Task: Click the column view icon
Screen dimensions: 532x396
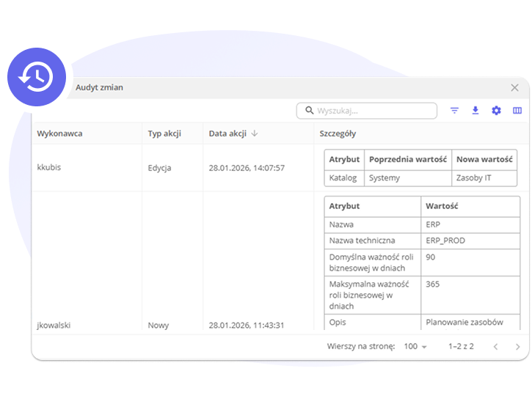Action: pos(517,111)
